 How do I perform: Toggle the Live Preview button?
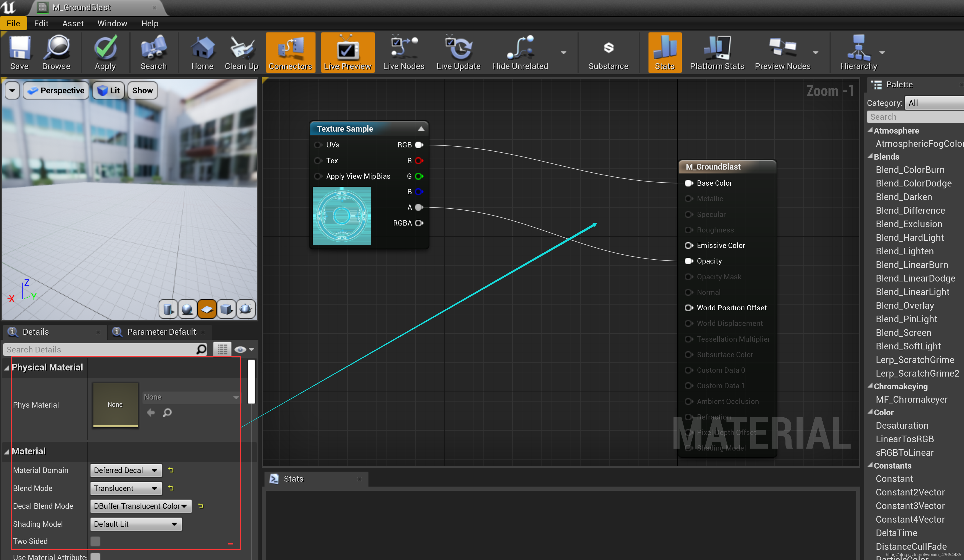[347, 52]
